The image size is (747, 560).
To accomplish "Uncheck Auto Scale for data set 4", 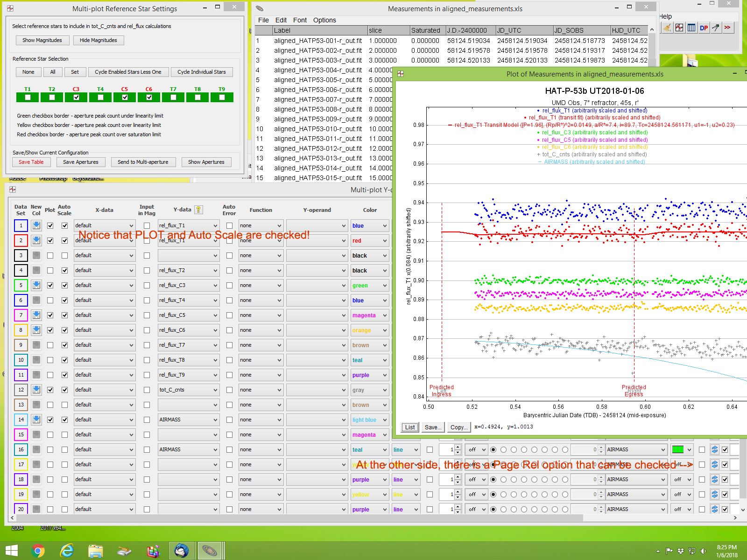I will (65, 271).
